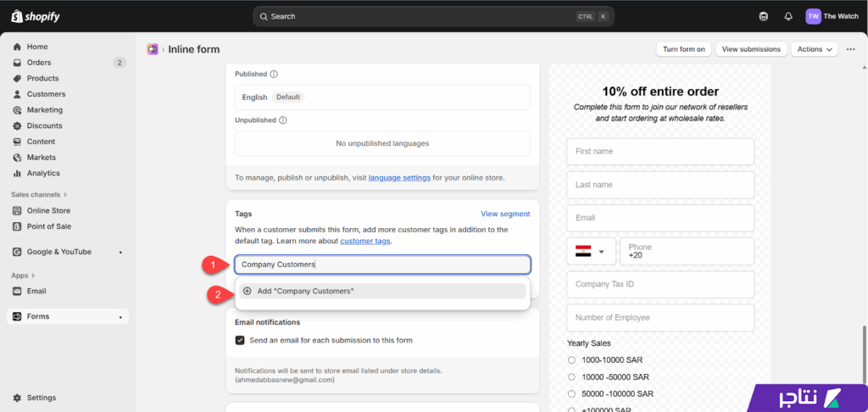Select the 50000 -100000 SAR radio option
This screenshot has height=412, width=868.
572,394
